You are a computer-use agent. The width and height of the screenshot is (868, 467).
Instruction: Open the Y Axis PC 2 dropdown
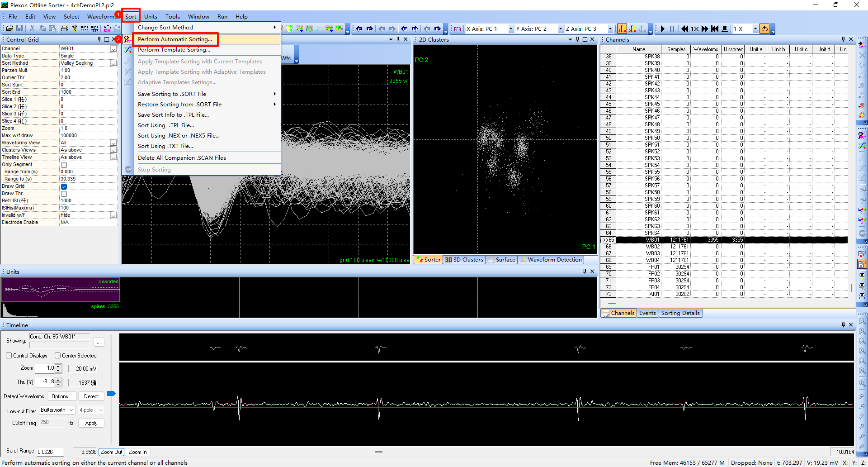(x=561, y=29)
